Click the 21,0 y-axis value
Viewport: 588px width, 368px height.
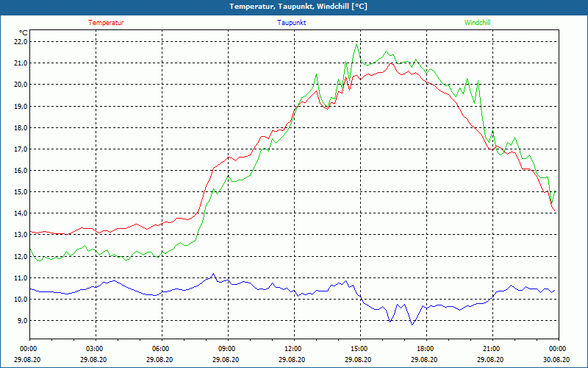coord(21,63)
